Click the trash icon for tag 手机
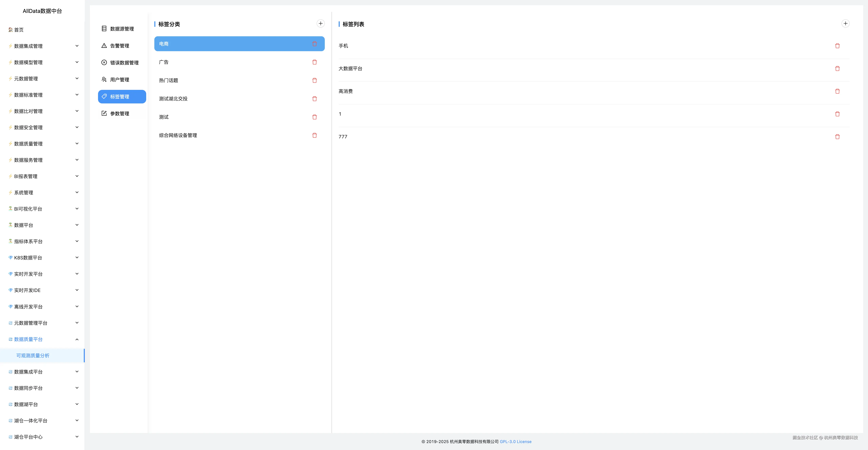The height and width of the screenshot is (450, 868). [837, 46]
